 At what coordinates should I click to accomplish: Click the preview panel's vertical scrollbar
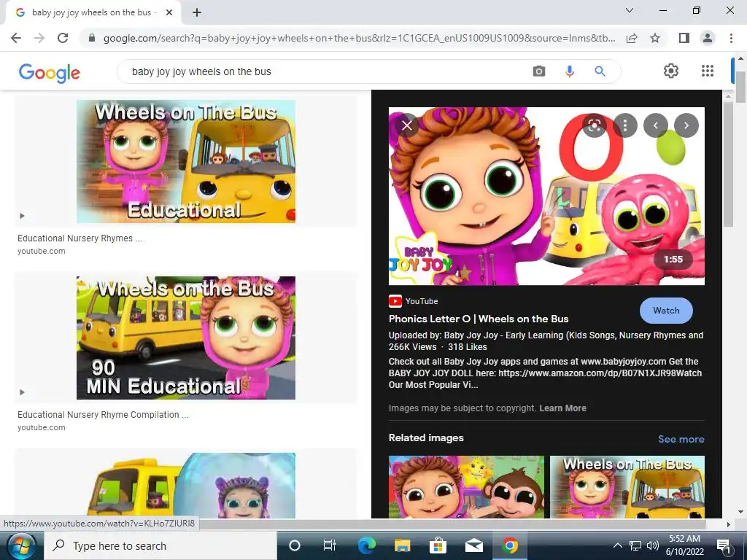tap(727, 164)
